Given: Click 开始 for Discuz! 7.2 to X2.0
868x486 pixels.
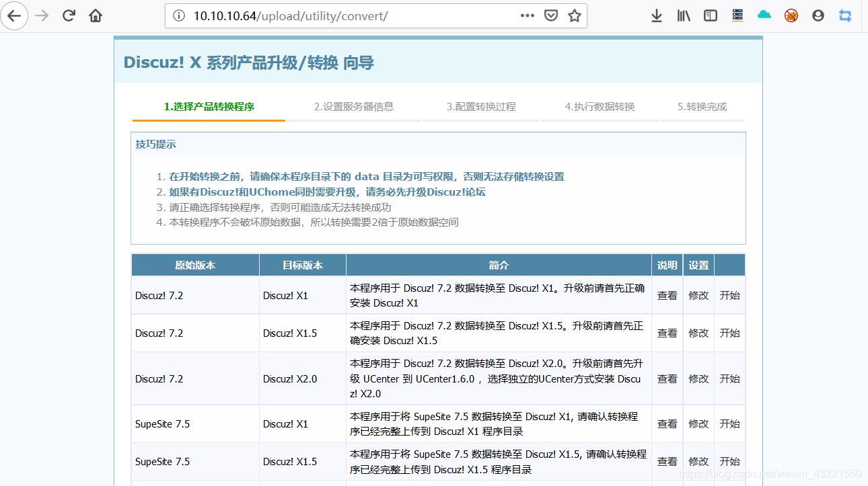Looking at the screenshot, I should pyautogui.click(x=729, y=378).
